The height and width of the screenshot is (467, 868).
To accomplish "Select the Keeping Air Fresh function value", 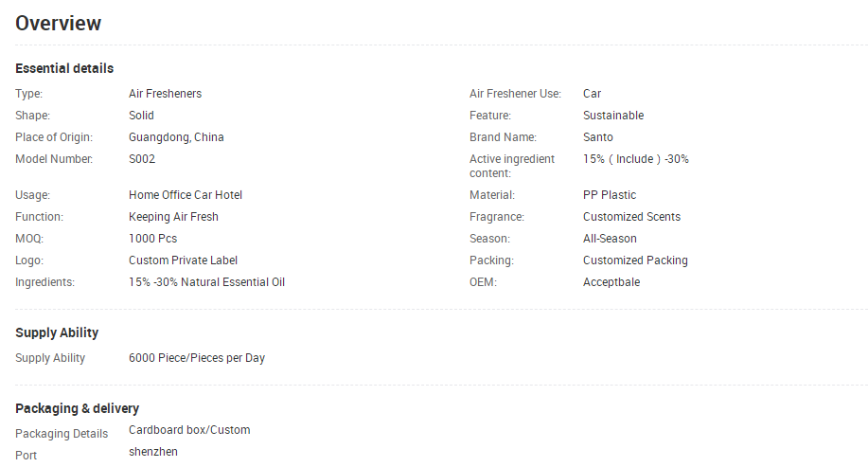I will coord(173,217).
